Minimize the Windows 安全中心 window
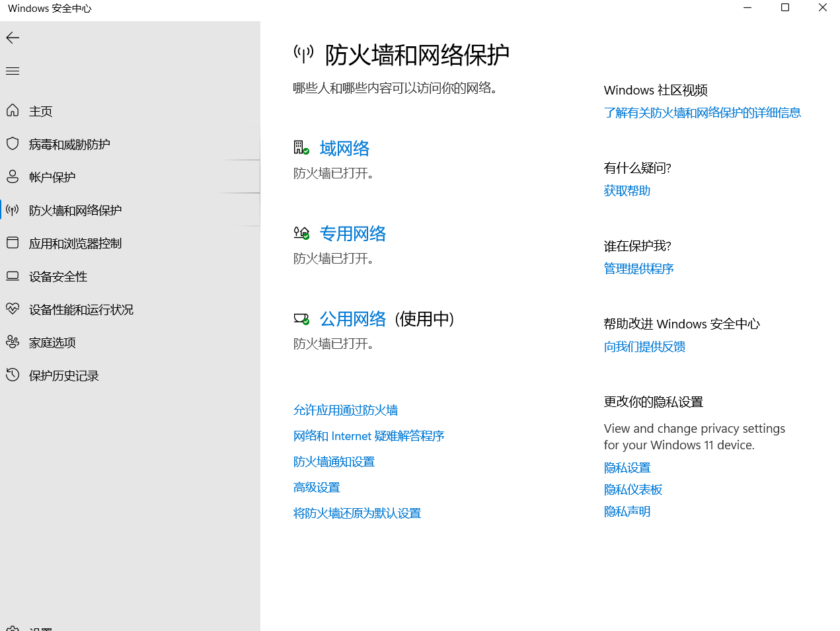 (x=747, y=8)
